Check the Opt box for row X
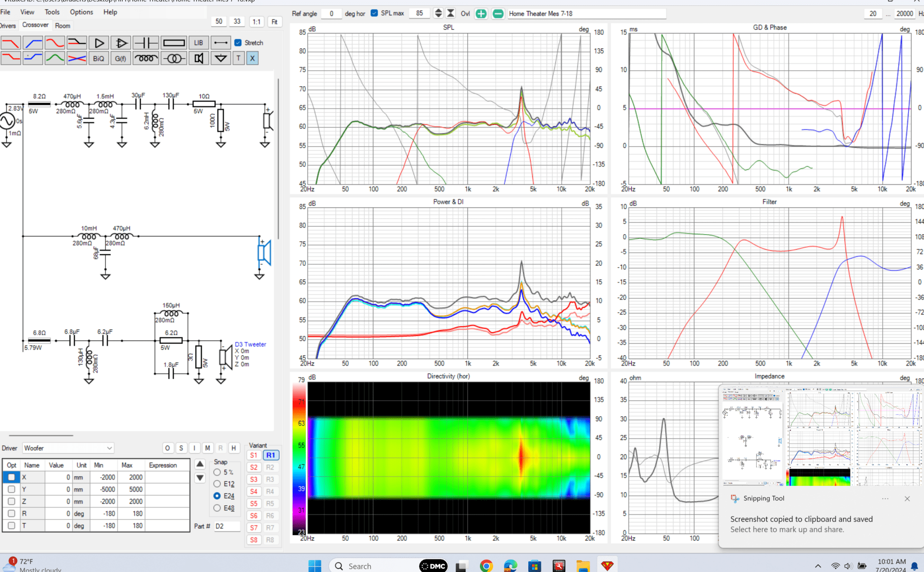 pos(12,477)
